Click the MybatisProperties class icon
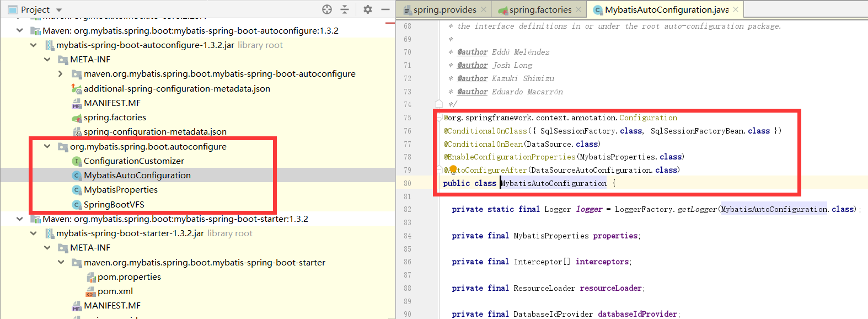This screenshot has width=868, height=319. (x=77, y=190)
